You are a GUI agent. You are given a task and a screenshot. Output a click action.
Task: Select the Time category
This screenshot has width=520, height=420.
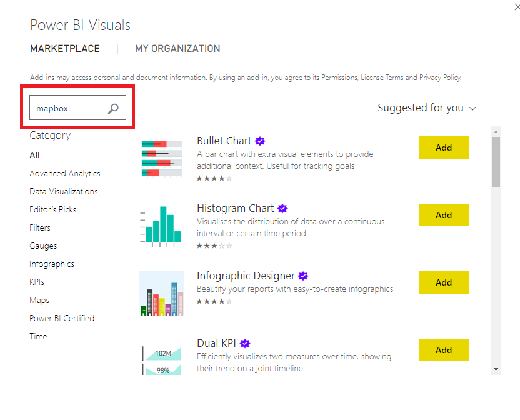(x=38, y=336)
